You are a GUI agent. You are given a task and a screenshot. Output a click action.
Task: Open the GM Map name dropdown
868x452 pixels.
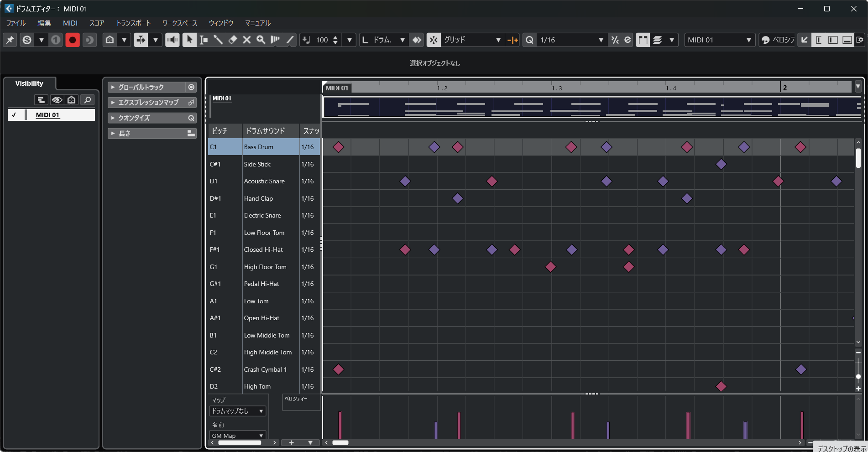(x=237, y=436)
